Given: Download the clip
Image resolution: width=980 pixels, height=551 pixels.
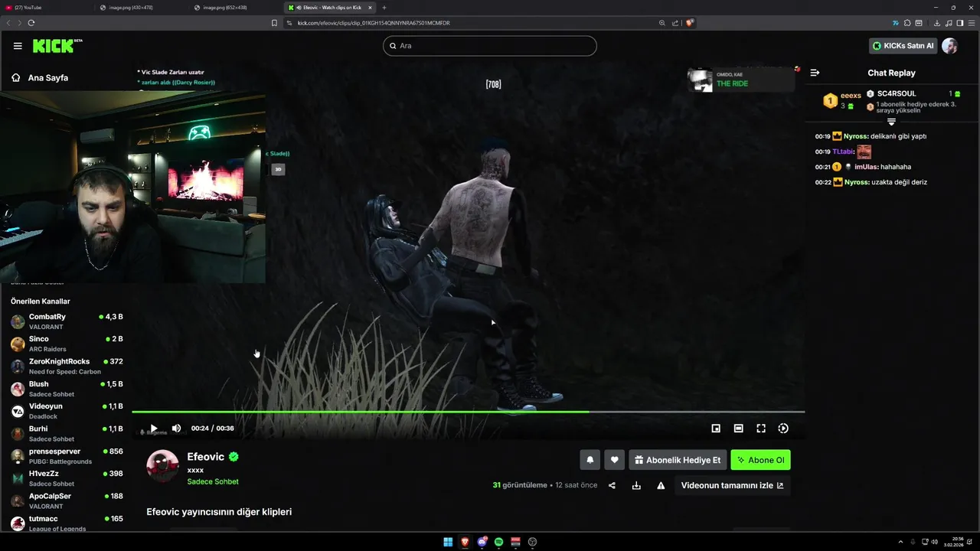Looking at the screenshot, I should [x=636, y=485].
